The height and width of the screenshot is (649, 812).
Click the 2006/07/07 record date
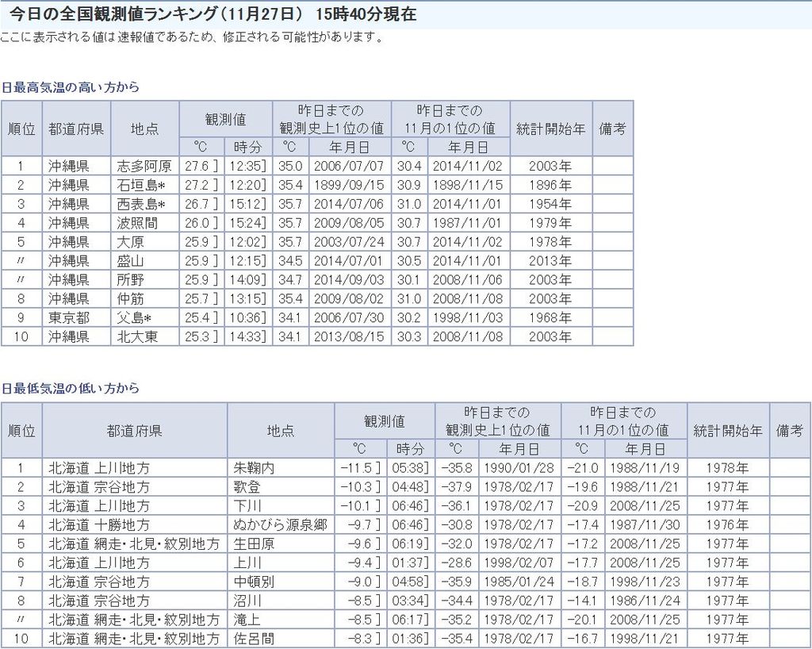[x=350, y=166]
